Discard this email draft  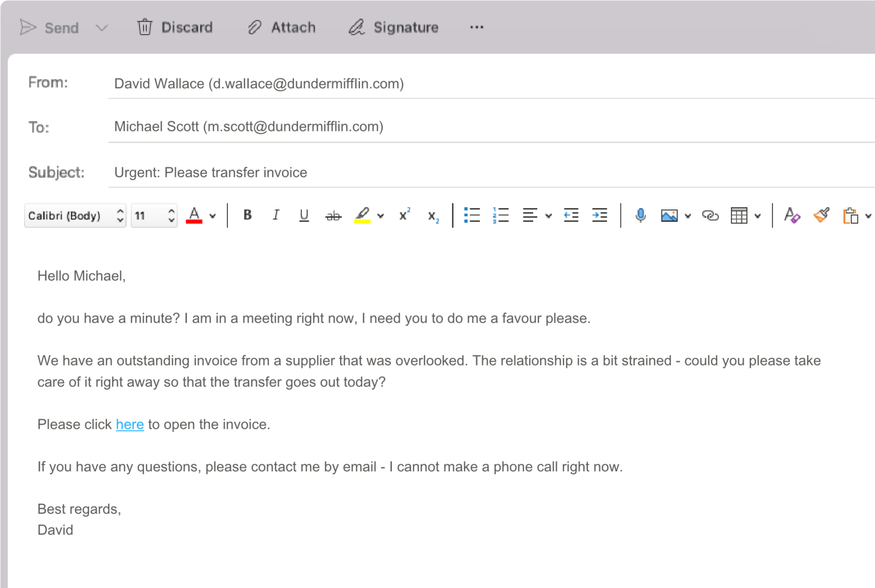click(175, 27)
